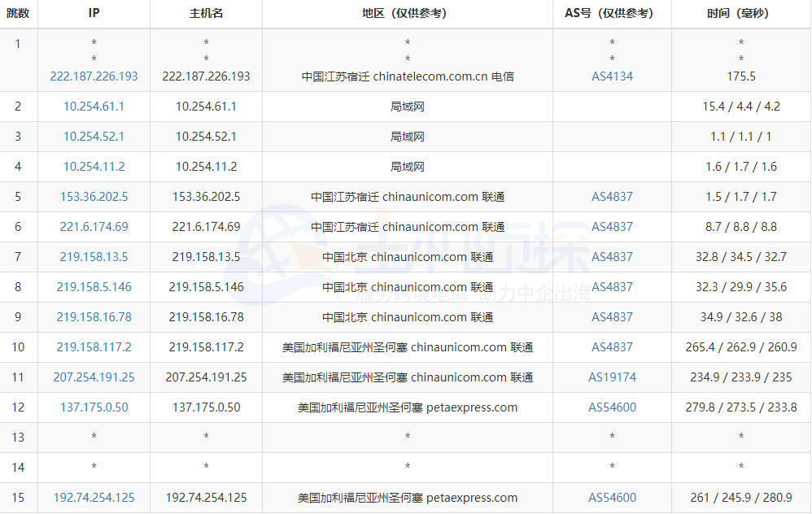
Task: Open AS19174 link in hop 11 row
Action: click(612, 377)
